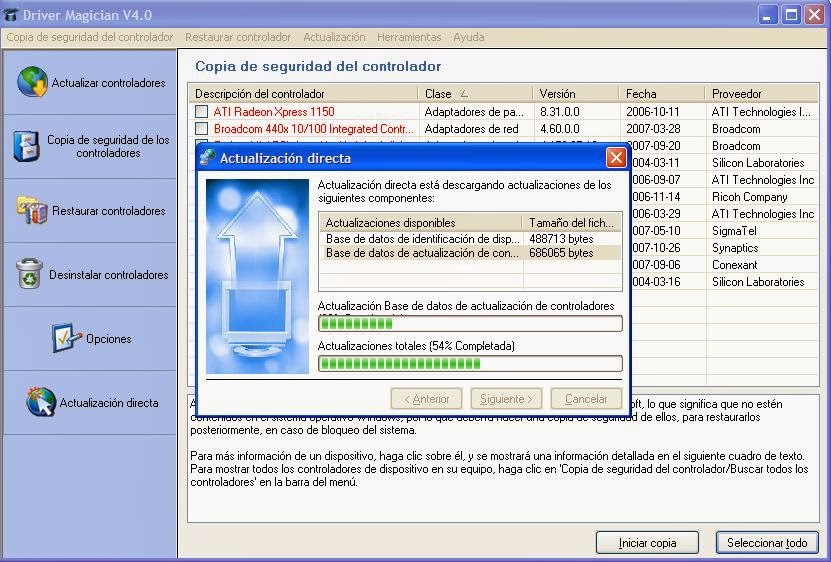Viewport: 831px width, 562px height.
Task: Click the Driver Magician title bar icon
Action: (x=12, y=15)
